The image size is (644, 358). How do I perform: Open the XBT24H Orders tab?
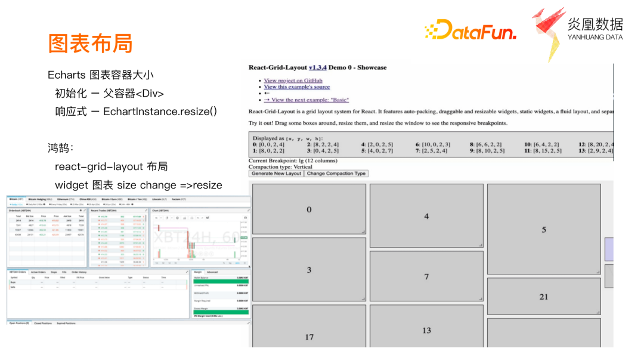[18, 272]
